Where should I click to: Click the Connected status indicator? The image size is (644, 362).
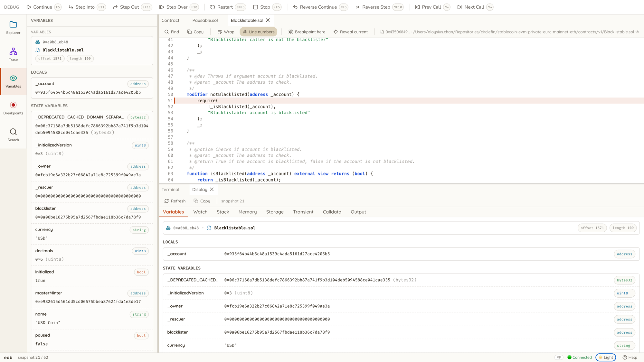point(580,357)
